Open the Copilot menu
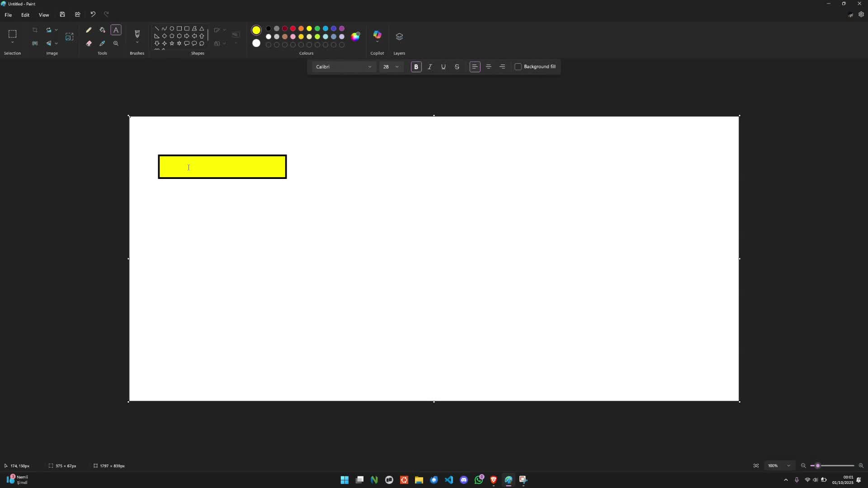 pyautogui.click(x=377, y=36)
